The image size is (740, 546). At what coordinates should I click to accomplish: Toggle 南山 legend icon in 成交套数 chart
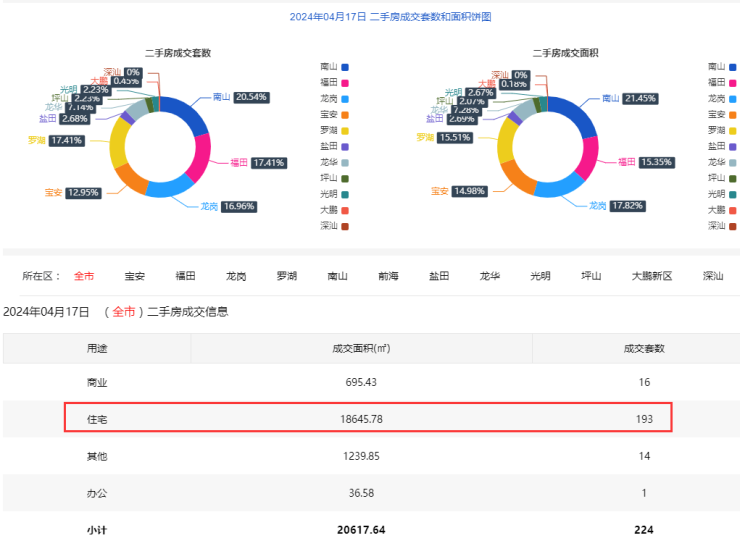coord(345,66)
